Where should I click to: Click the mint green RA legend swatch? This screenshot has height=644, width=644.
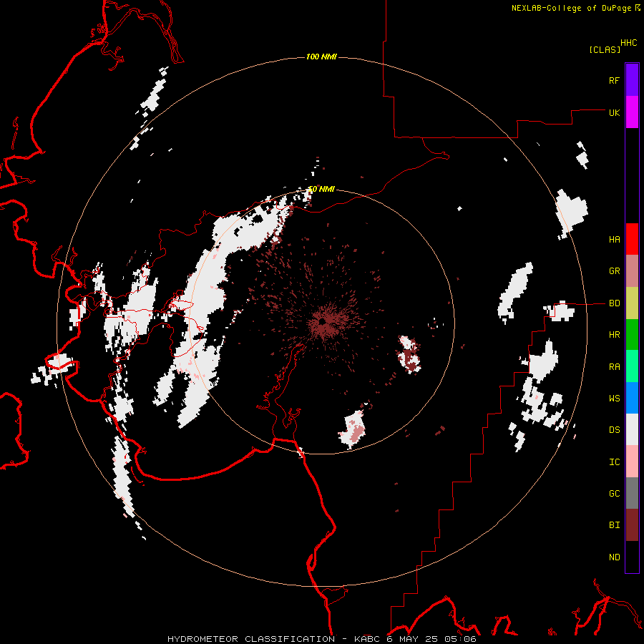pyautogui.click(x=632, y=366)
